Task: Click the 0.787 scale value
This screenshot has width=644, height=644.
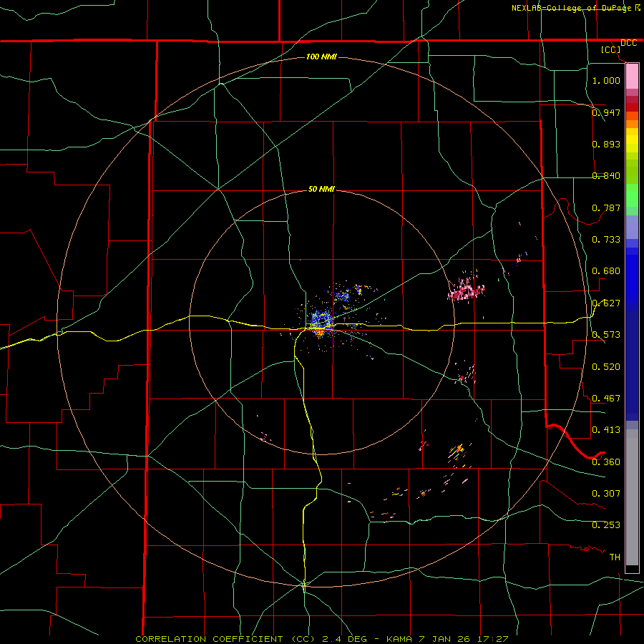Action: point(606,208)
